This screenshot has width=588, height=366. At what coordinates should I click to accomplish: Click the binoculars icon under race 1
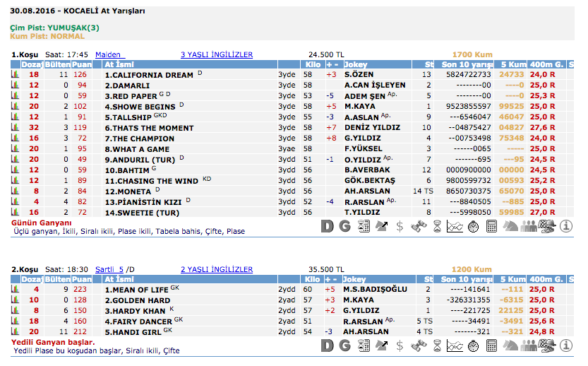[x=419, y=226]
